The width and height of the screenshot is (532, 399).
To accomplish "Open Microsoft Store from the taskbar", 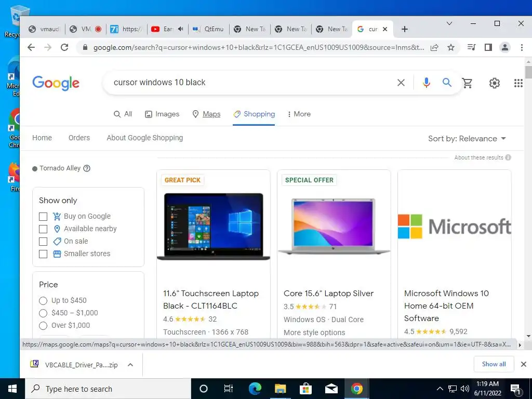I will (x=305, y=389).
